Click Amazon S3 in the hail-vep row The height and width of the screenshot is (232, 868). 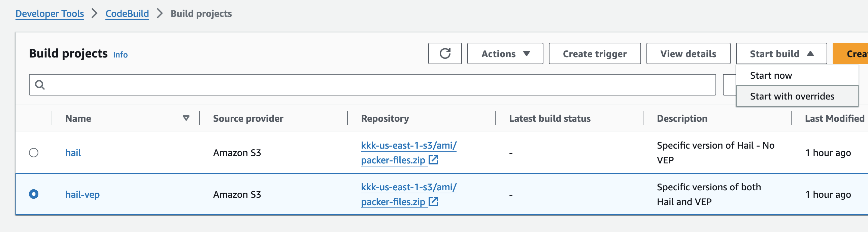237,194
